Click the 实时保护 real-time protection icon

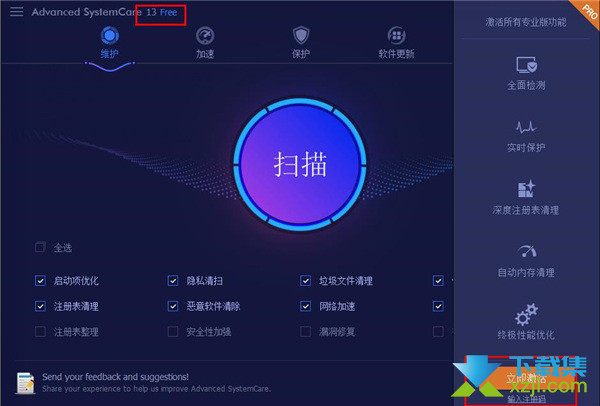[526, 127]
